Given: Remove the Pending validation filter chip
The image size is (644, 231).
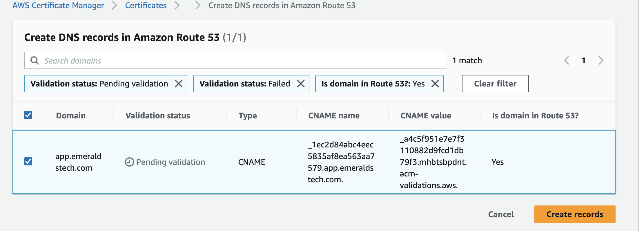Looking at the screenshot, I should [x=179, y=84].
